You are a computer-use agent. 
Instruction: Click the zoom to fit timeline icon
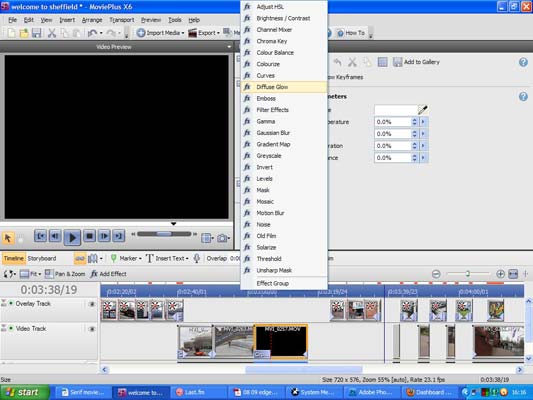pyautogui.click(x=513, y=274)
